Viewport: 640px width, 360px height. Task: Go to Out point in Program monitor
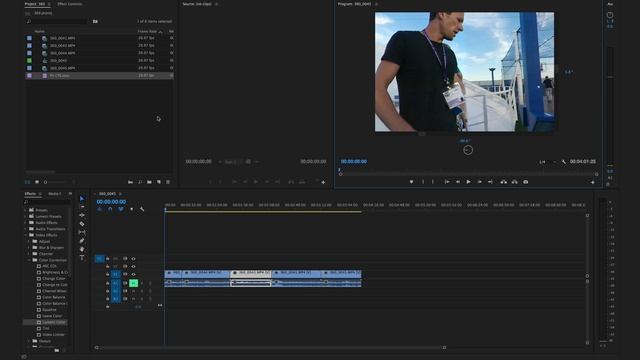click(490, 182)
